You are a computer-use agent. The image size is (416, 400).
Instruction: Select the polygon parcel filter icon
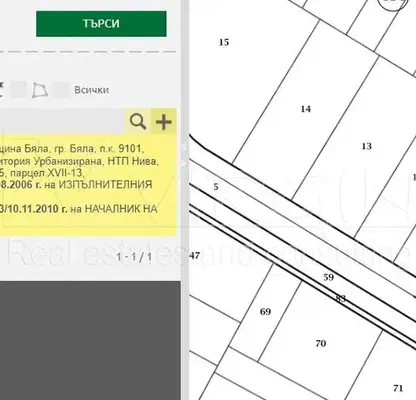[x=40, y=90]
